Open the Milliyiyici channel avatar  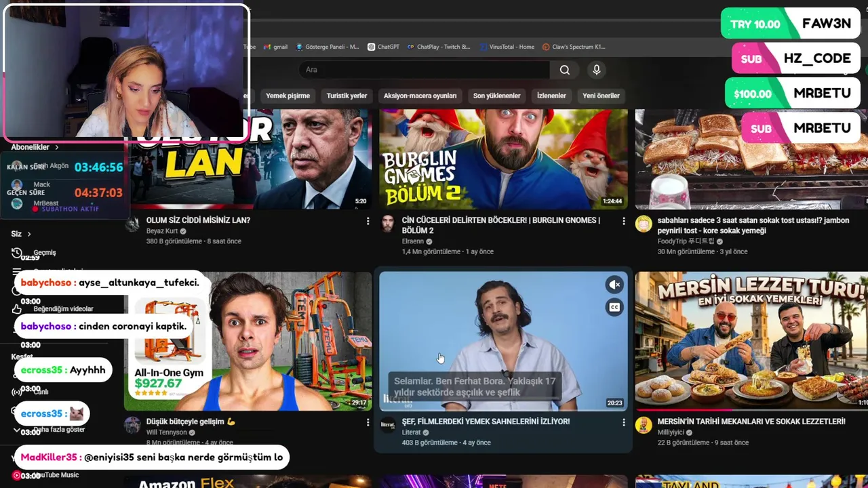(644, 425)
